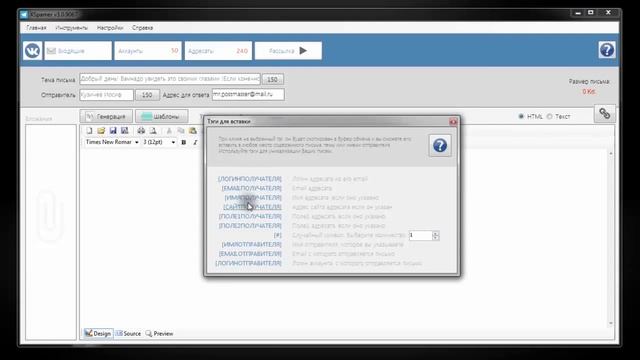This screenshot has width=640, height=360.
Task: Increase random symbol count with up arrow
Action: pyautogui.click(x=436, y=233)
